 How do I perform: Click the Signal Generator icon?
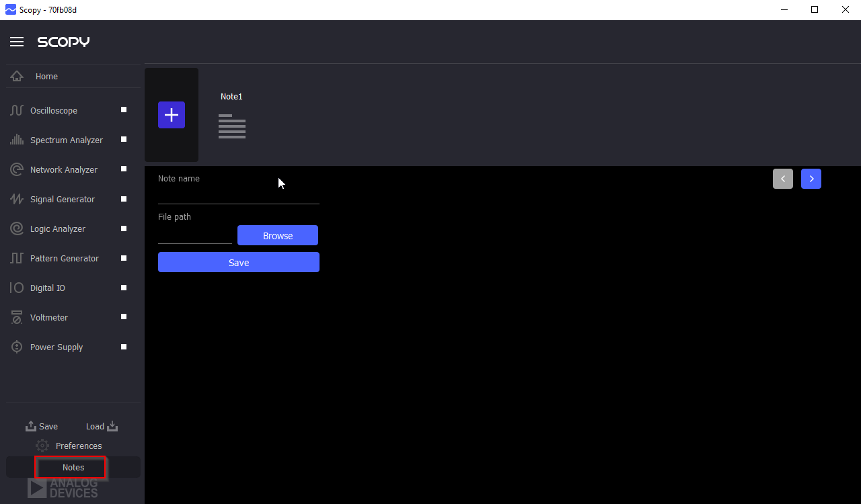click(x=17, y=199)
